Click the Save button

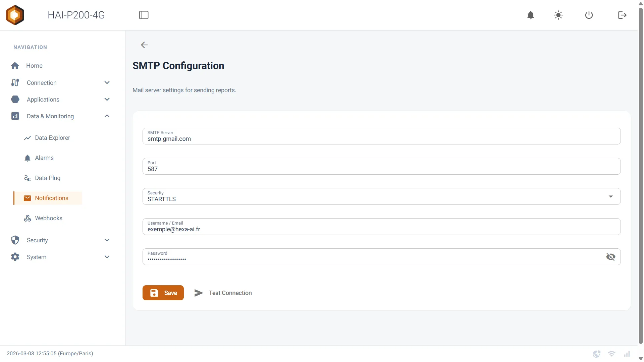click(x=163, y=293)
